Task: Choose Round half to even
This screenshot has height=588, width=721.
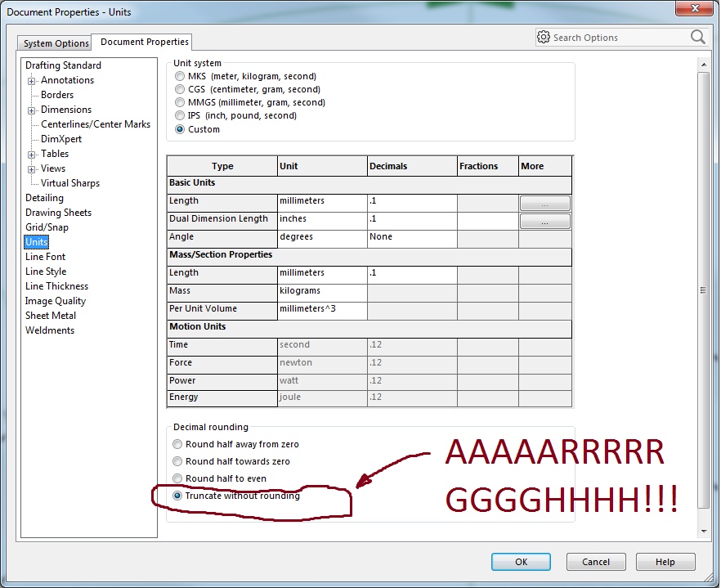Action: point(177,478)
